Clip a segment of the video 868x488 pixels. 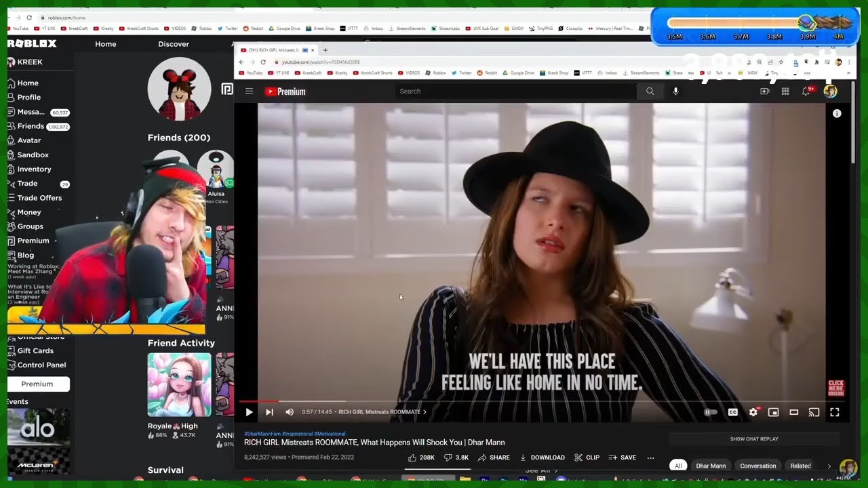coord(587,457)
